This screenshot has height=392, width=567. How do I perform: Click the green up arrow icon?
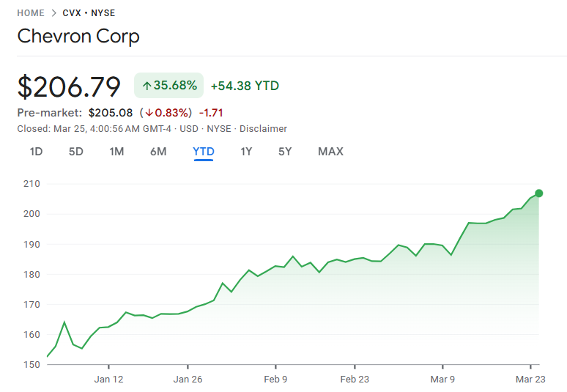pyautogui.click(x=147, y=86)
